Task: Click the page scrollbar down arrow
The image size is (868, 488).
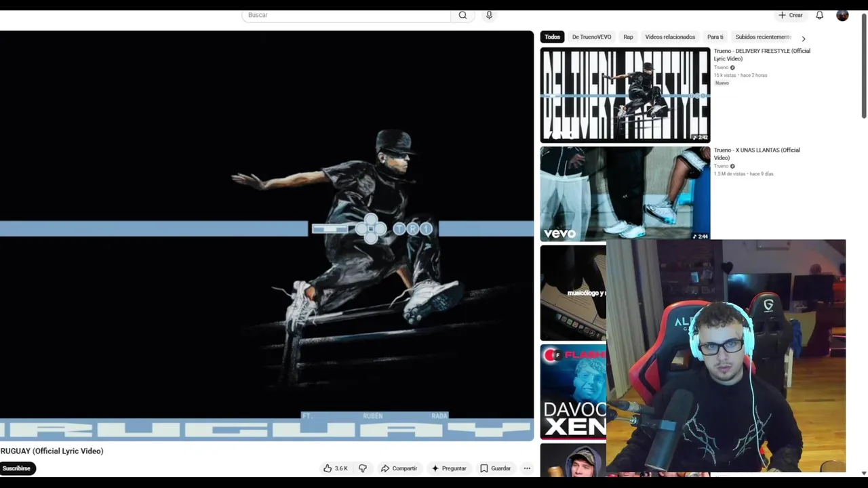Action: [x=864, y=473]
